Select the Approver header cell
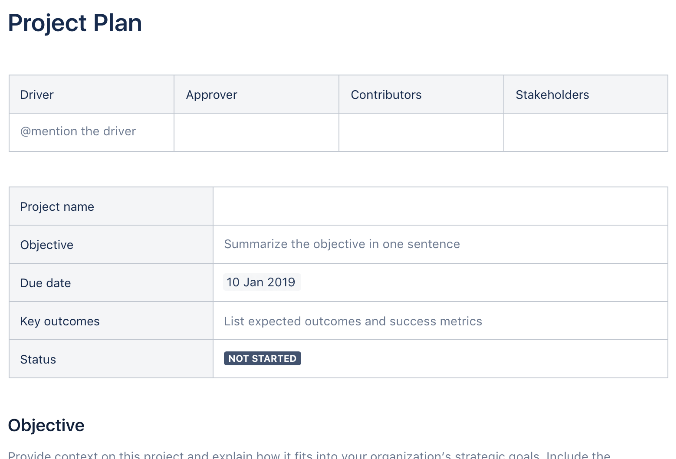 click(256, 95)
